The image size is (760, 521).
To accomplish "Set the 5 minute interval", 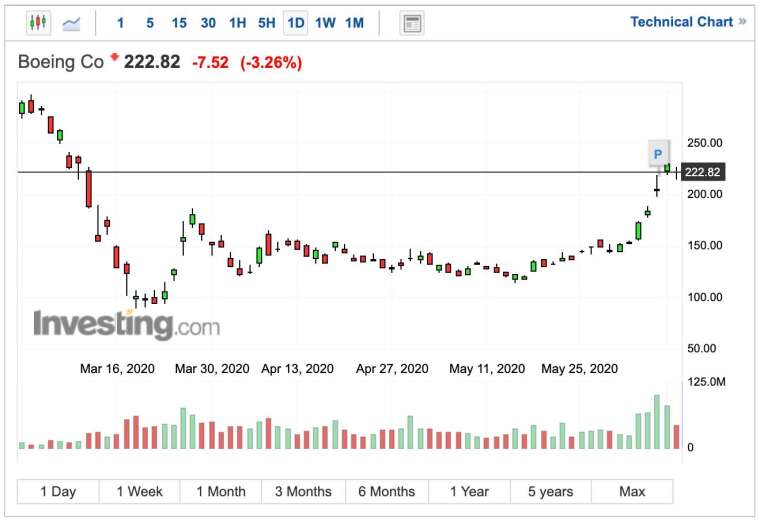I will point(150,23).
